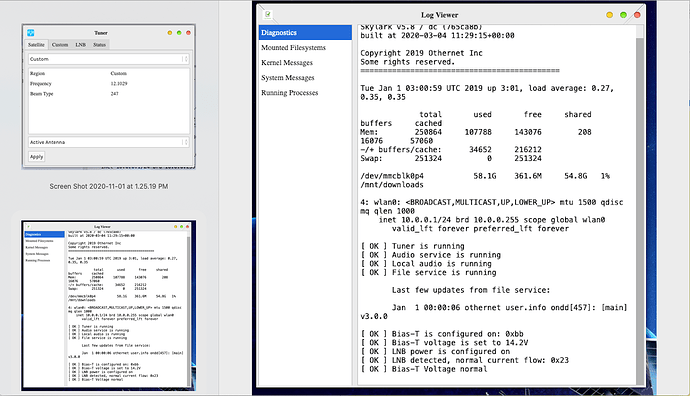Open the Custom satellite dropdown in Tuner
Screen dimensions: 690x396
(109, 59)
